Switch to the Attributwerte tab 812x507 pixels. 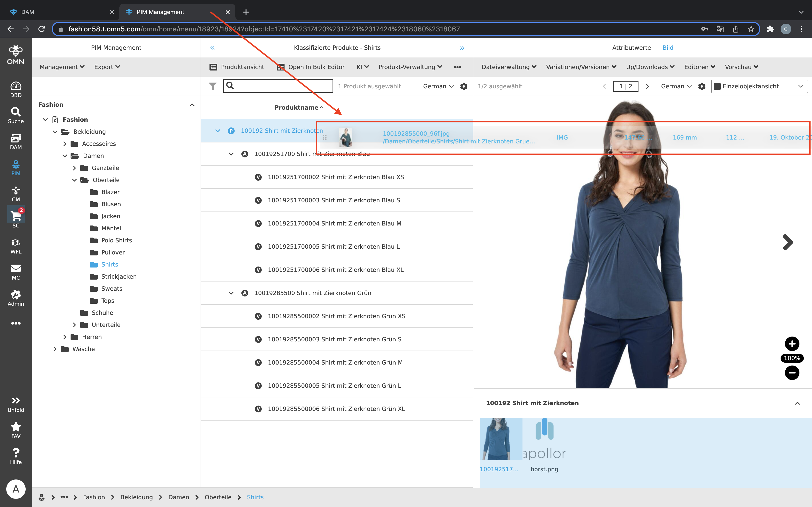click(631, 48)
